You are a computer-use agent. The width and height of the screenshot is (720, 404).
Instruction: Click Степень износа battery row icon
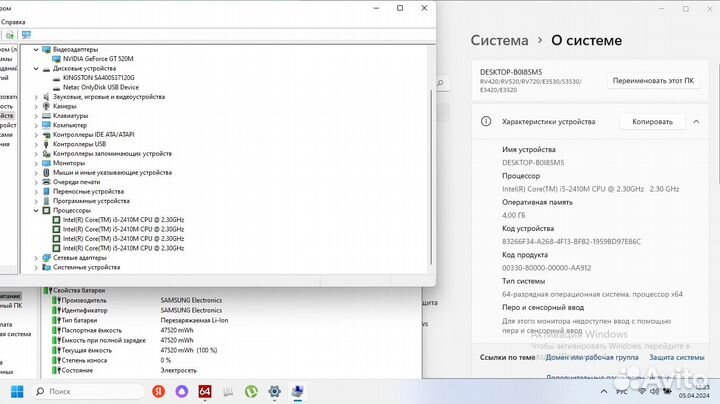56,360
